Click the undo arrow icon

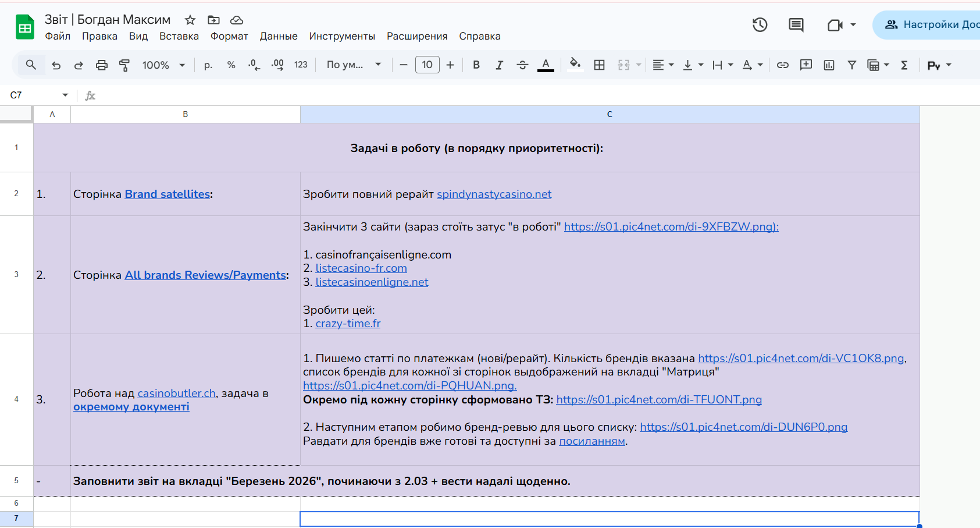pos(56,65)
